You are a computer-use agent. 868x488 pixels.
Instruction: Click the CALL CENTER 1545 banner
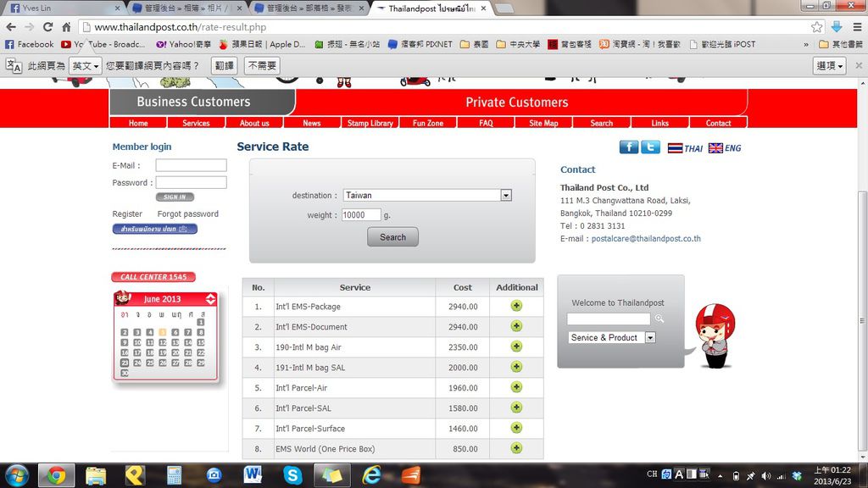153,277
